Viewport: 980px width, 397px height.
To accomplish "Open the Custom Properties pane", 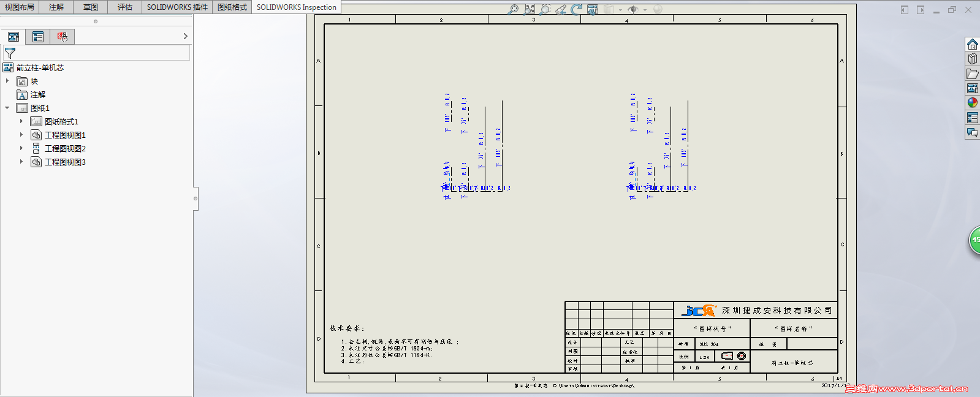I will pyautogui.click(x=973, y=118).
